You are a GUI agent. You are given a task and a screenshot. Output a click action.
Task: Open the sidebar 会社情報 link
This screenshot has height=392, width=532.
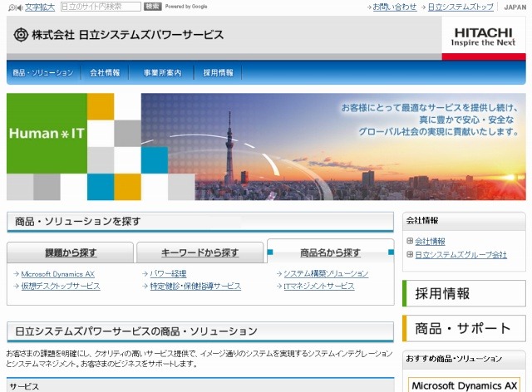[x=430, y=242]
